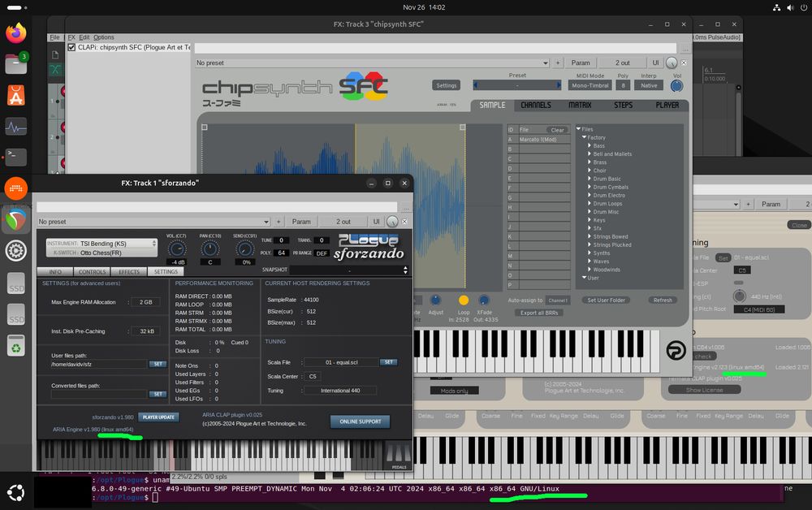Click the '+' preset button in chipsynth FX window
812x510 pixels.
point(558,63)
